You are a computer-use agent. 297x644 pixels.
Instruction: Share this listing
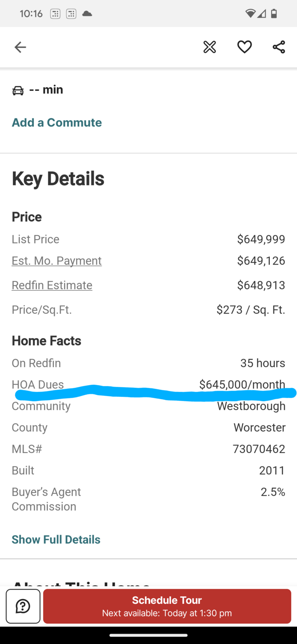[279, 47]
